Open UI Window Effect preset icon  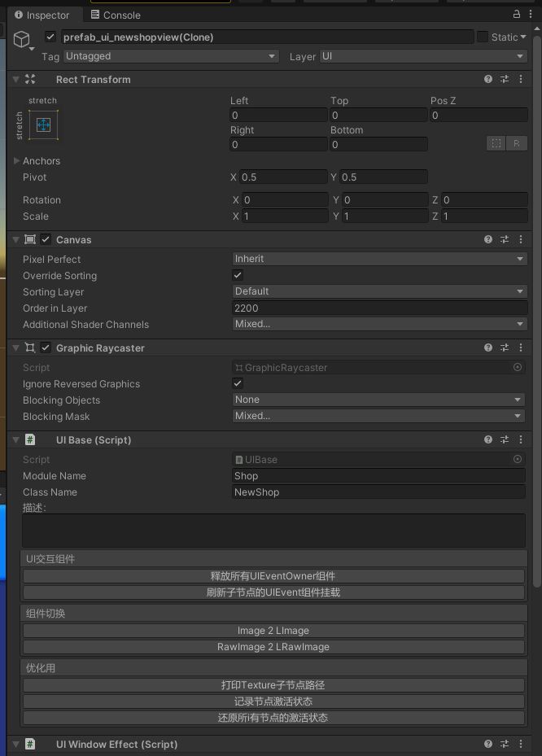pos(505,744)
